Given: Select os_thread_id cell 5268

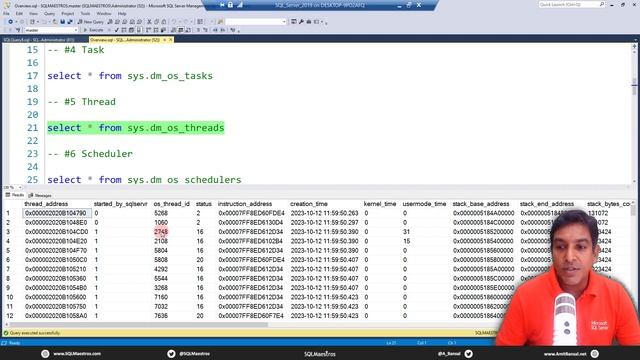Looking at the screenshot, I should pyautogui.click(x=161, y=213).
